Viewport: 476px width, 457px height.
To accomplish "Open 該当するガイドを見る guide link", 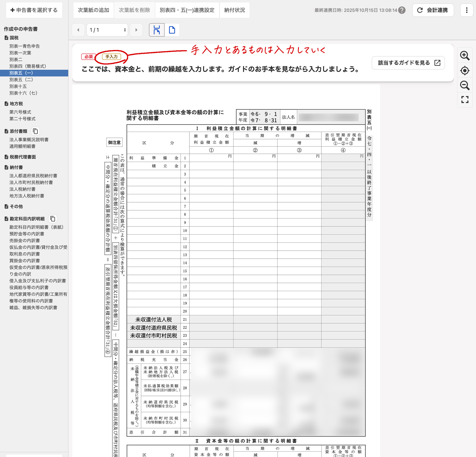I will [x=408, y=63].
